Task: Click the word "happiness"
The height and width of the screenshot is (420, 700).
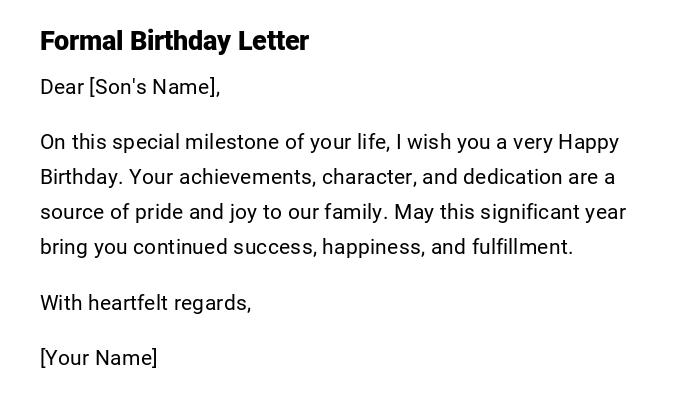Action: pos(372,247)
